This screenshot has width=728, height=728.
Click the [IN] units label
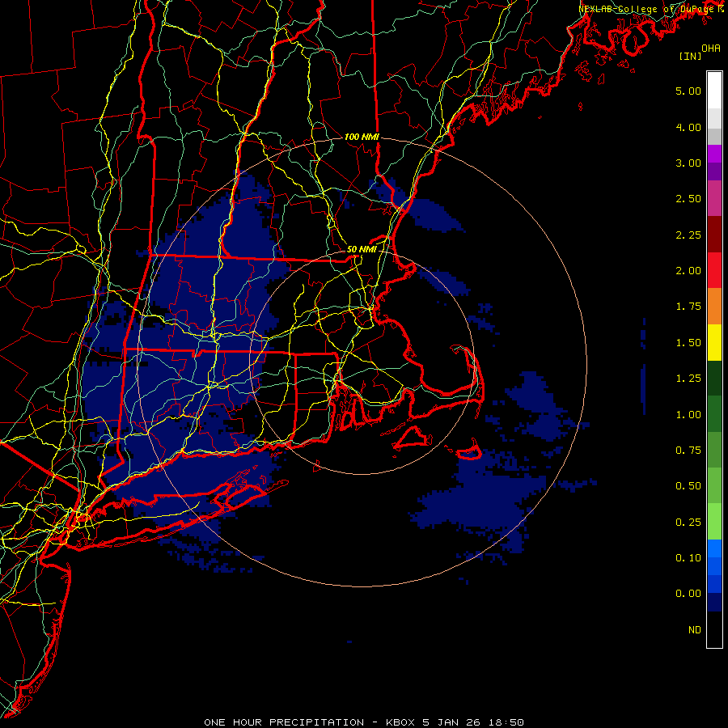[690, 56]
